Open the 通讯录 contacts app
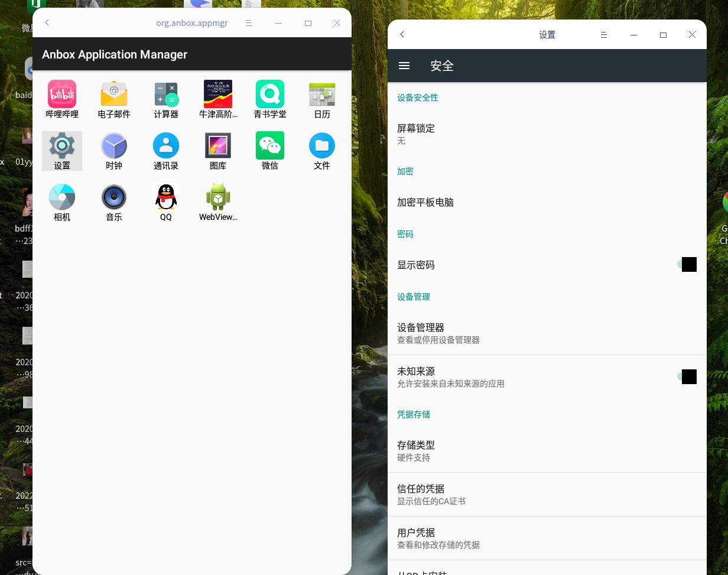728x575 pixels. pos(166,150)
